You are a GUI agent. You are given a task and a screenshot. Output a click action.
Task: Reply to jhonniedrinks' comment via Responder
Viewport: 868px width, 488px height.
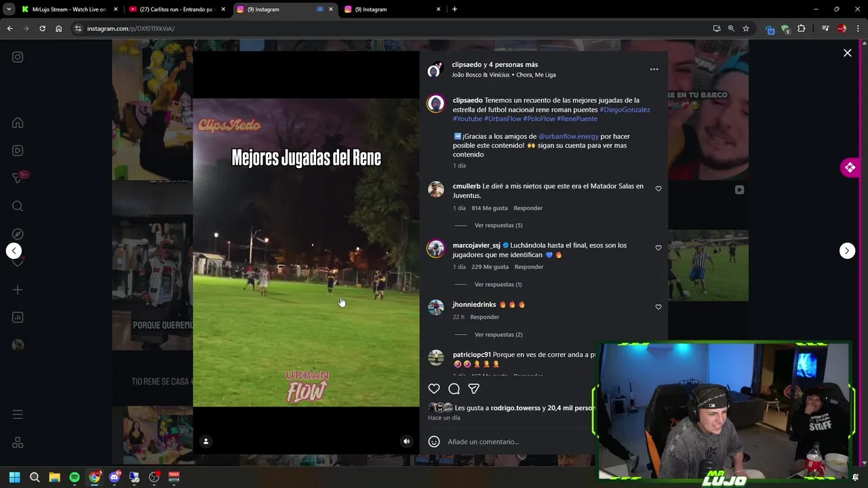(x=485, y=317)
